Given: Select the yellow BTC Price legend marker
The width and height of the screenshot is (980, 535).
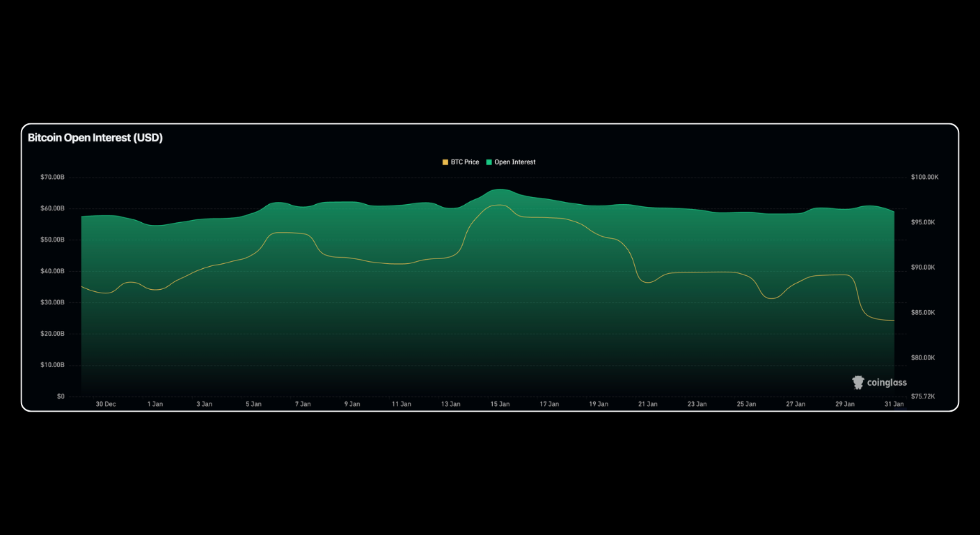Looking at the screenshot, I should tap(443, 162).
